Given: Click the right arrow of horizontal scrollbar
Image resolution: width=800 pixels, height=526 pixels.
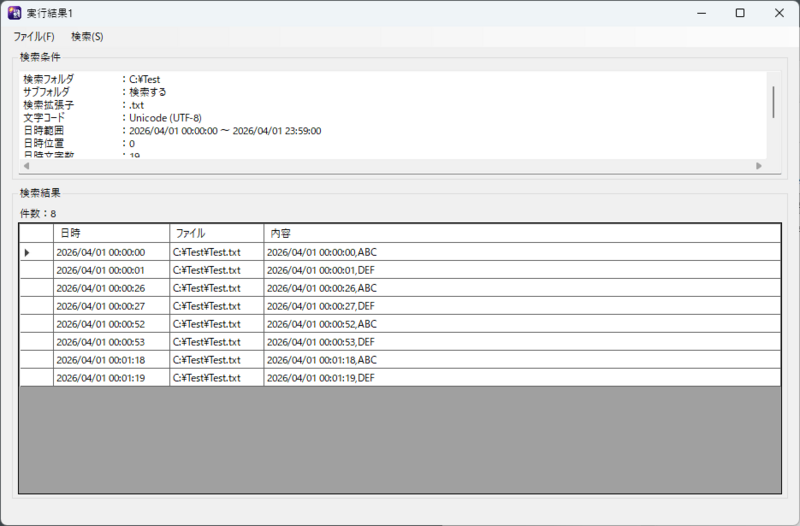Looking at the screenshot, I should point(759,166).
